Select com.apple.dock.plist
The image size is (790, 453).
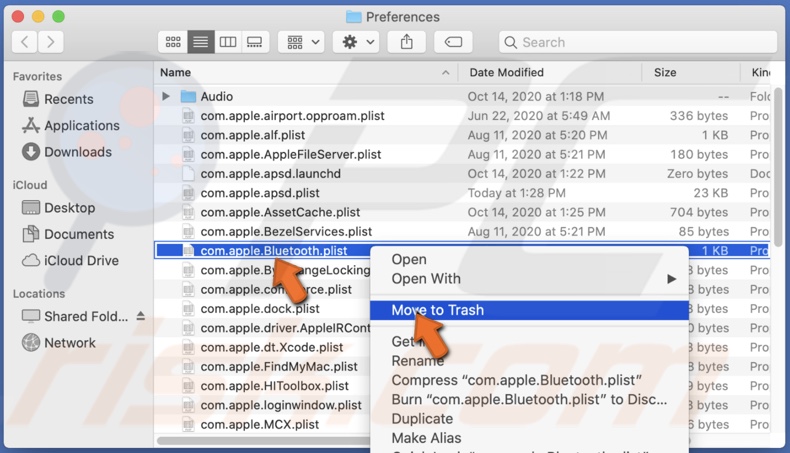click(262, 308)
